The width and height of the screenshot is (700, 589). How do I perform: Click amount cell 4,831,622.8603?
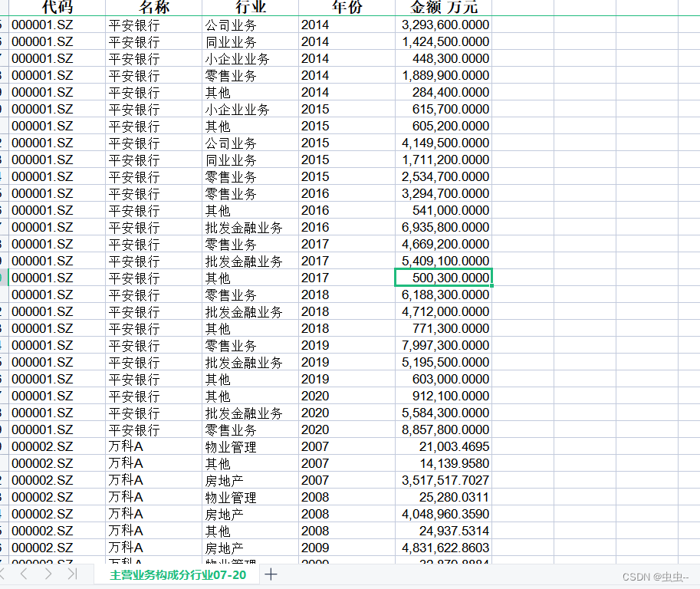tap(444, 547)
